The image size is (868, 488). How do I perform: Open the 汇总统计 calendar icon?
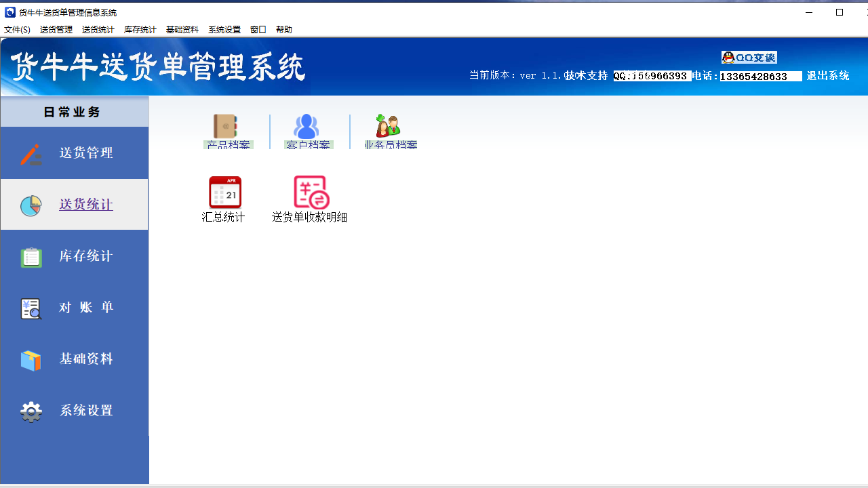[224, 192]
